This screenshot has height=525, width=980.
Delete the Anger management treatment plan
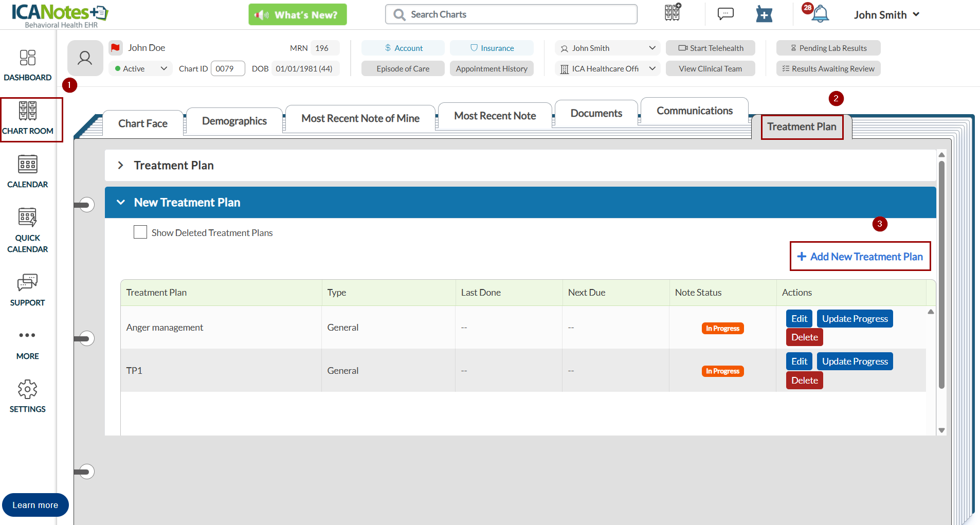pos(804,337)
